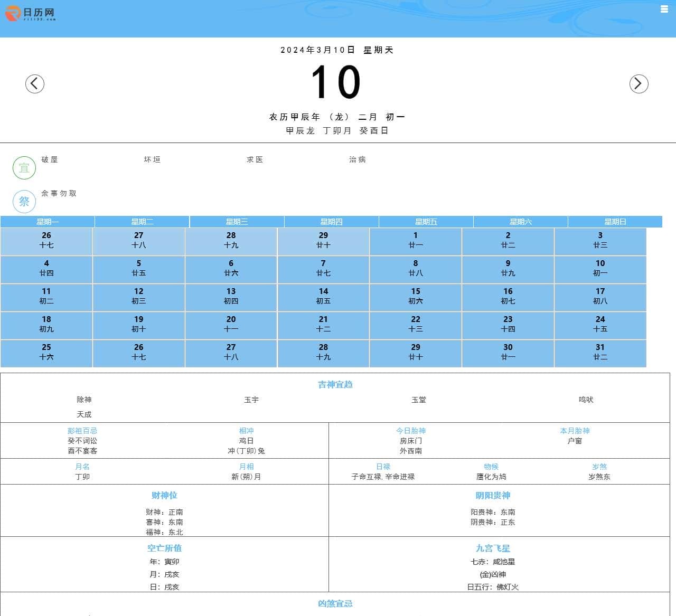Select March 31 廿二 calendar cell

click(x=599, y=352)
